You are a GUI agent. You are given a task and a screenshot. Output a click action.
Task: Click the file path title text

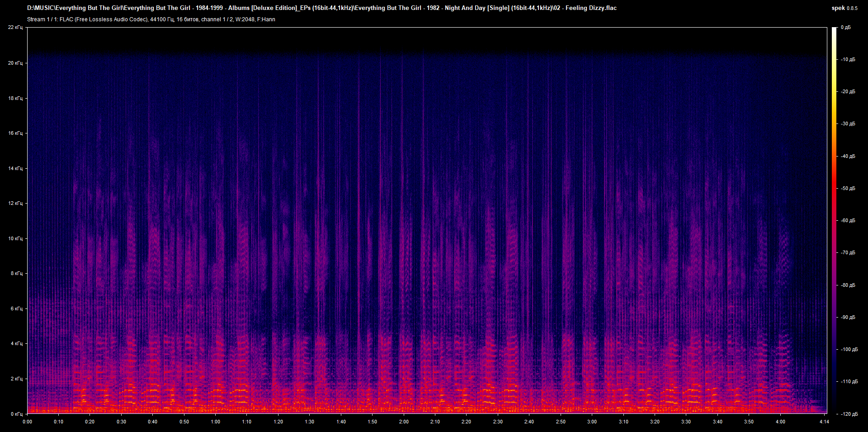[x=322, y=8]
